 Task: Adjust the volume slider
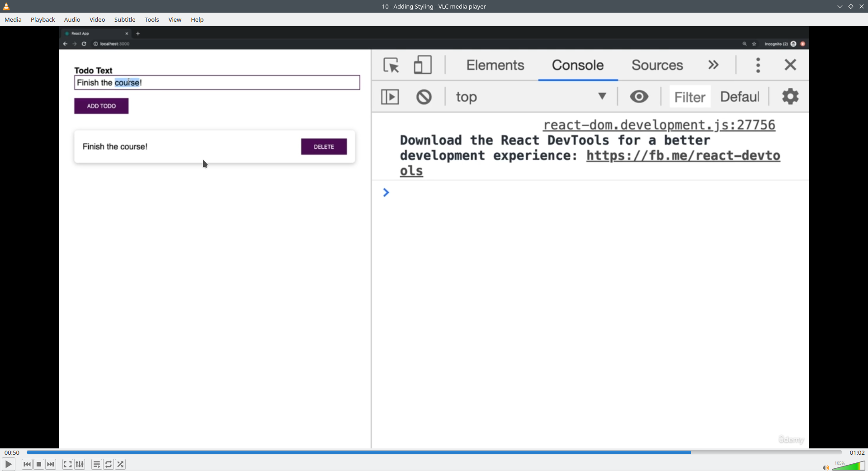[849, 466]
